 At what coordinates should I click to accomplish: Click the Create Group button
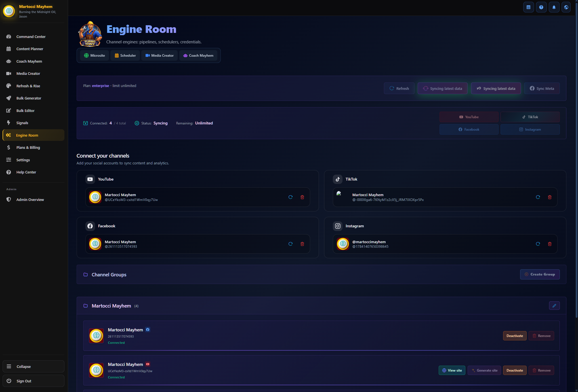click(539, 274)
